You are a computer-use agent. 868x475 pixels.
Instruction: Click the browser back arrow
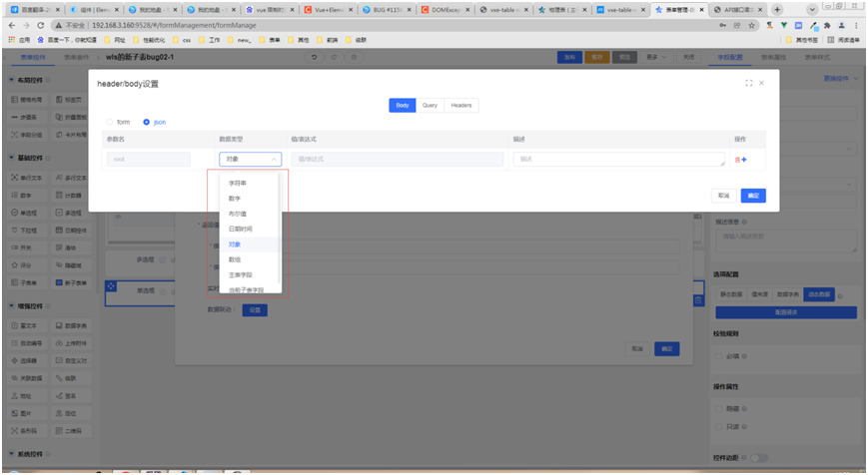pyautogui.click(x=13, y=25)
